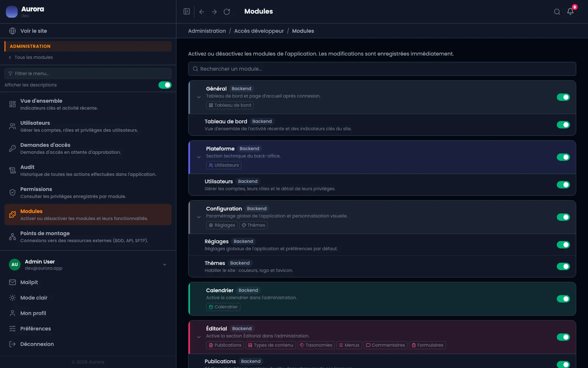Open Demandes d'accès menu item
The height and width of the screenshot is (368, 588).
88,148
